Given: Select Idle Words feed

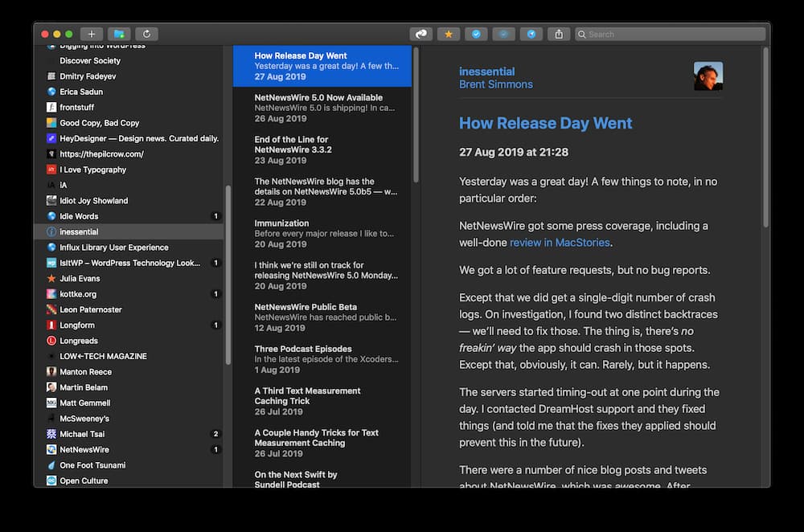Looking at the screenshot, I should 129,216.
